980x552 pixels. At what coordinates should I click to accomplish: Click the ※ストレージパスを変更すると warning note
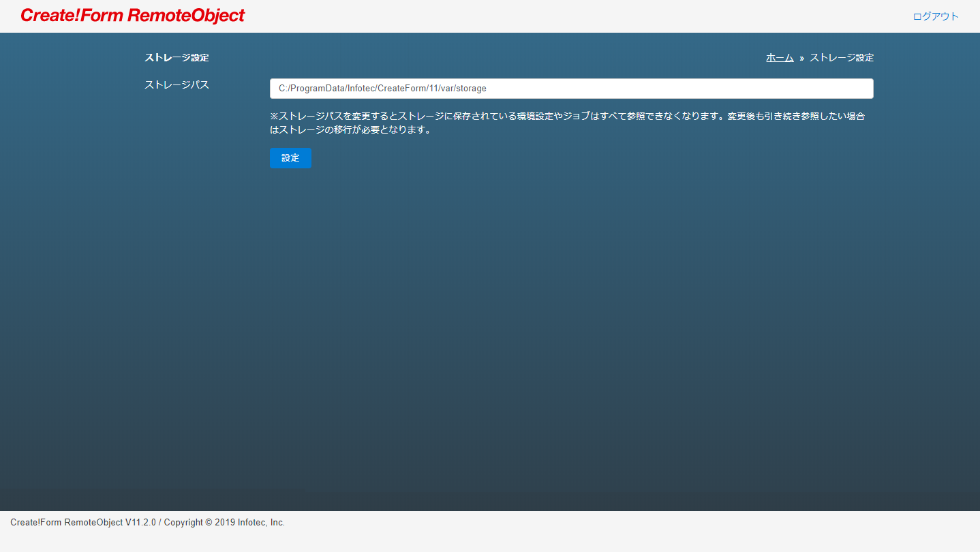point(567,123)
